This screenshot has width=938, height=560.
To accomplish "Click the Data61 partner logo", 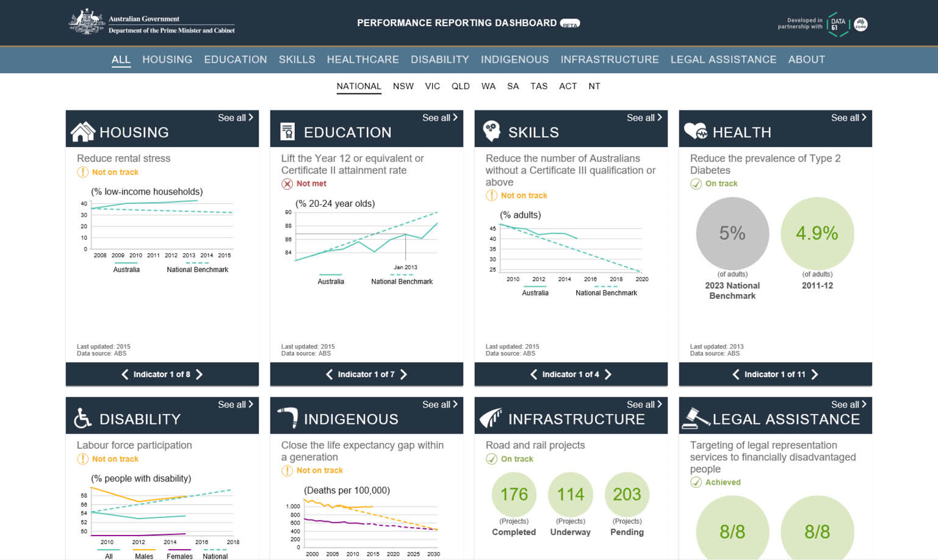I will click(x=838, y=24).
